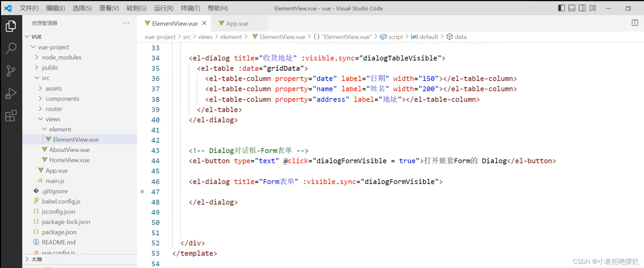
Task: Click git icon beside .gitignore
Action: [36, 191]
